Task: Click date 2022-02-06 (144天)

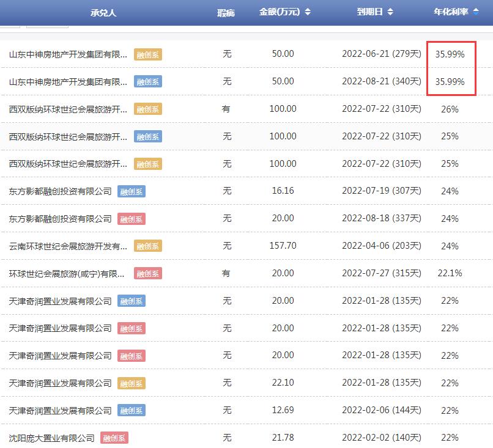Action: (382, 410)
